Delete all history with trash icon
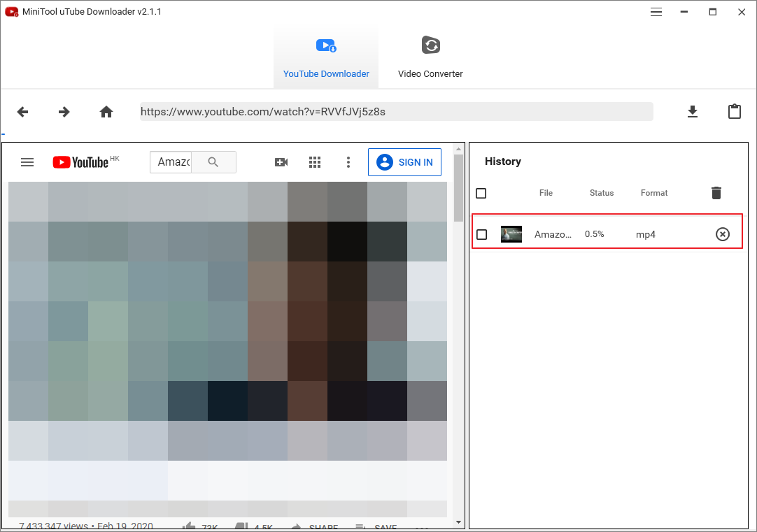757x532 pixels. coord(716,193)
